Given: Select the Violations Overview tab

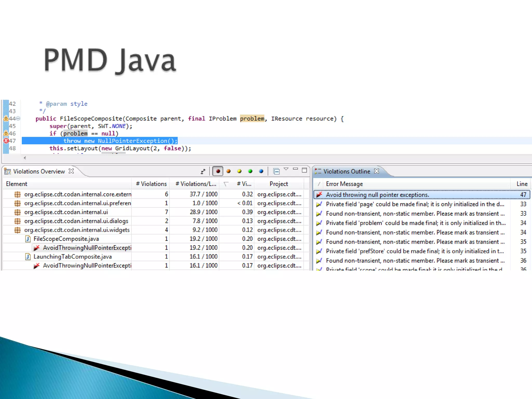Looking at the screenshot, I should pyautogui.click(x=39, y=171).
